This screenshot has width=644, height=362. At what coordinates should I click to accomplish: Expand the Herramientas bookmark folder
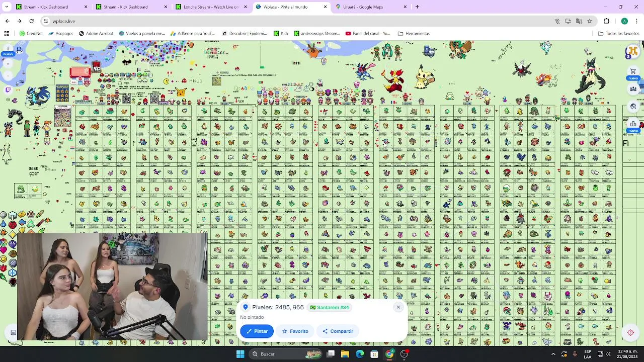pyautogui.click(x=414, y=34)
